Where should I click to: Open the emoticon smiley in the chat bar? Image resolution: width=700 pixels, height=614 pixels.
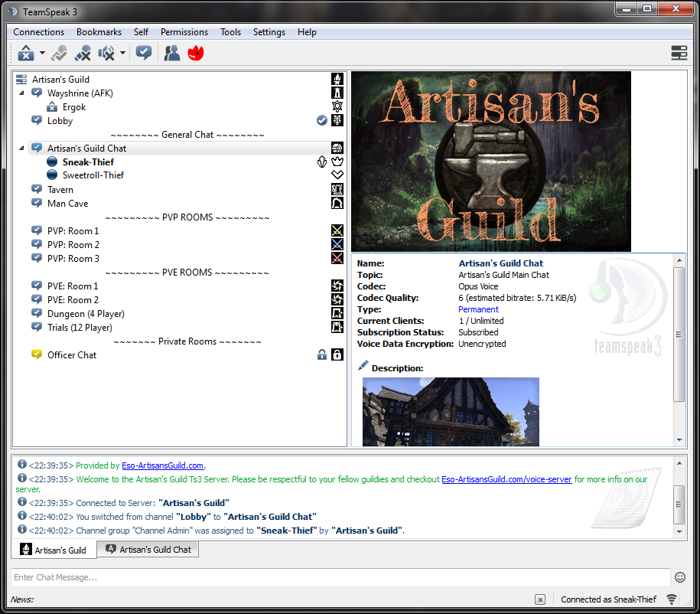(x=679, y=577)
